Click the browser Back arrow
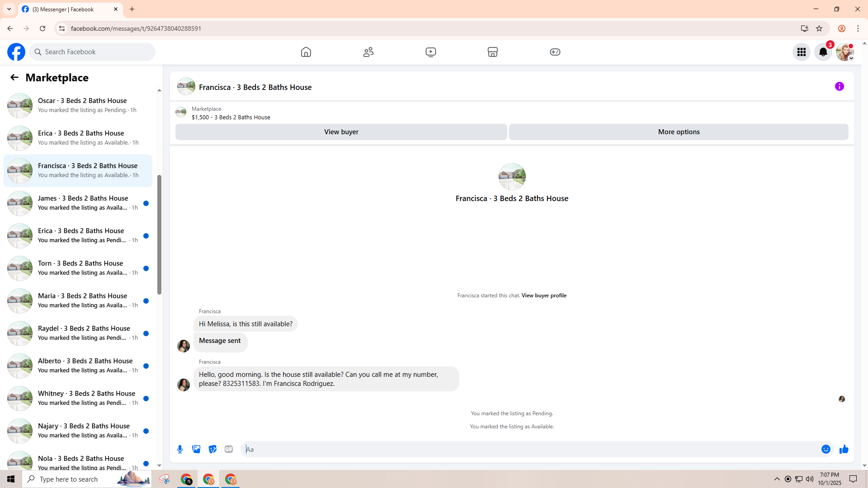 (10, 28)
